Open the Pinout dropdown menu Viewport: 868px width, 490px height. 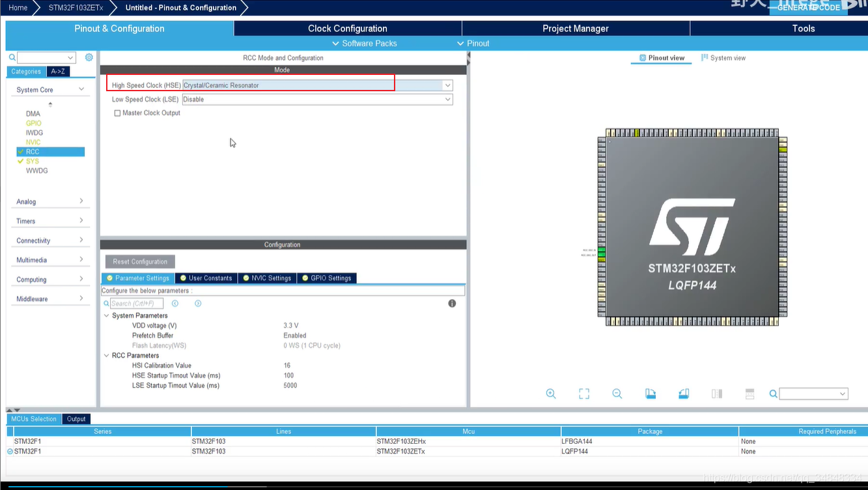[473, 44]
